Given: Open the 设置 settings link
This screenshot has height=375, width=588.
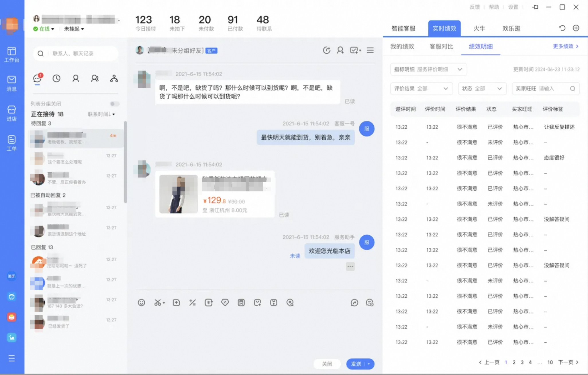Looking at the screenshot, I should (x=513, y=7).
